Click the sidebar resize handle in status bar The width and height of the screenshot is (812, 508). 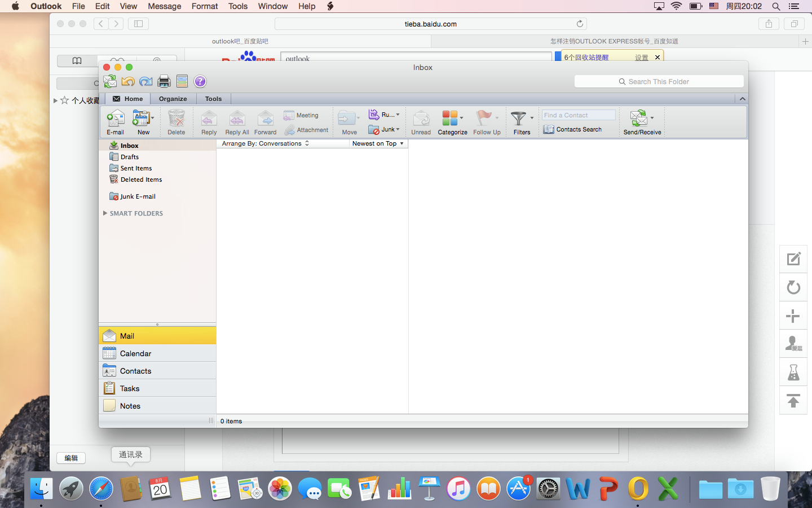click(211, 421)
